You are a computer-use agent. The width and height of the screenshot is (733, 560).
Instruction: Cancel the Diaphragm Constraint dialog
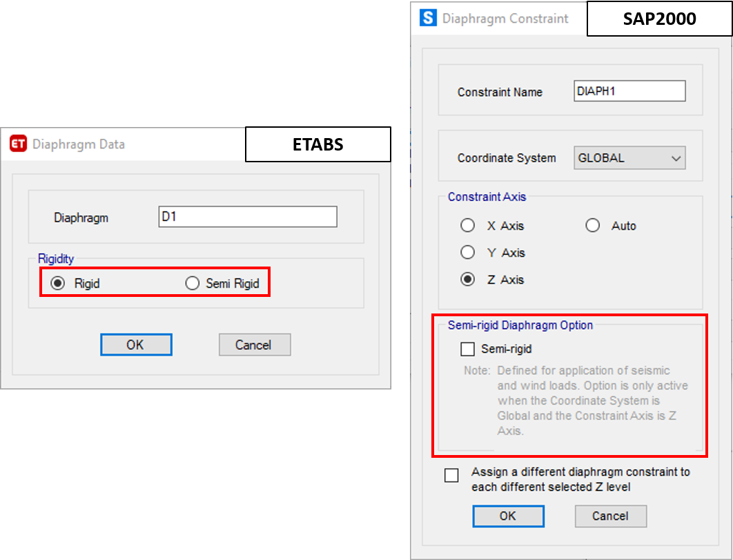click(x=610, y=516)
